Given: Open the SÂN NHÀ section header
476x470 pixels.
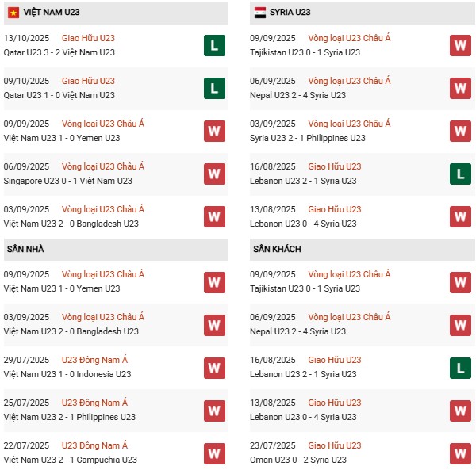Looking at the screenshot, I should pyautogui.click(x=25, y=249).
